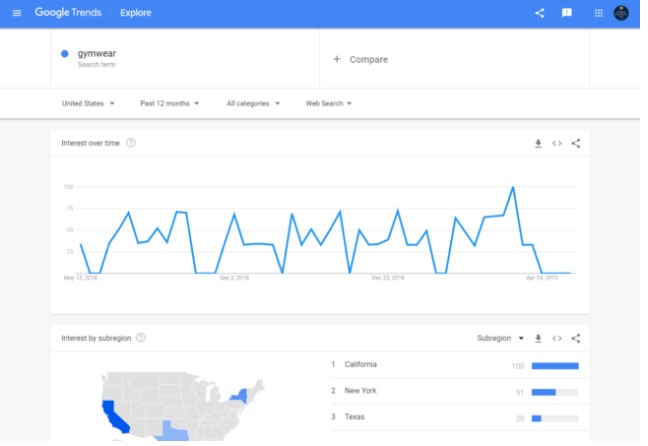Download Interest over time data
The width and height of the screenshot is (648, 446).
pos(538,143)
